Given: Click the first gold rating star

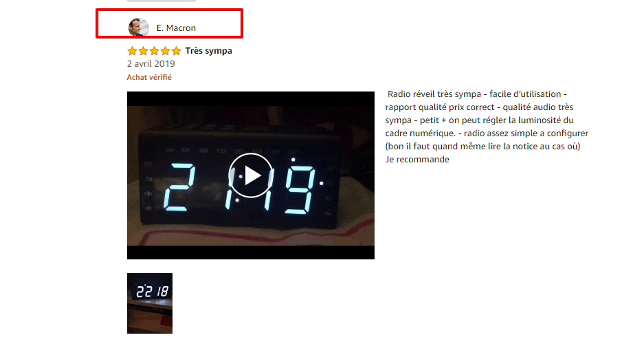Looking at the screenshot, I should pyautogui.click(x=132, y=51).
